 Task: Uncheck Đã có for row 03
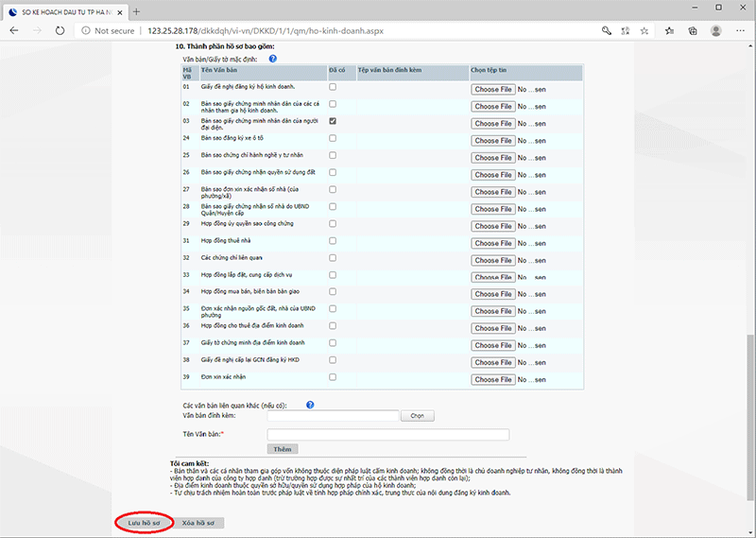(333, 121)
